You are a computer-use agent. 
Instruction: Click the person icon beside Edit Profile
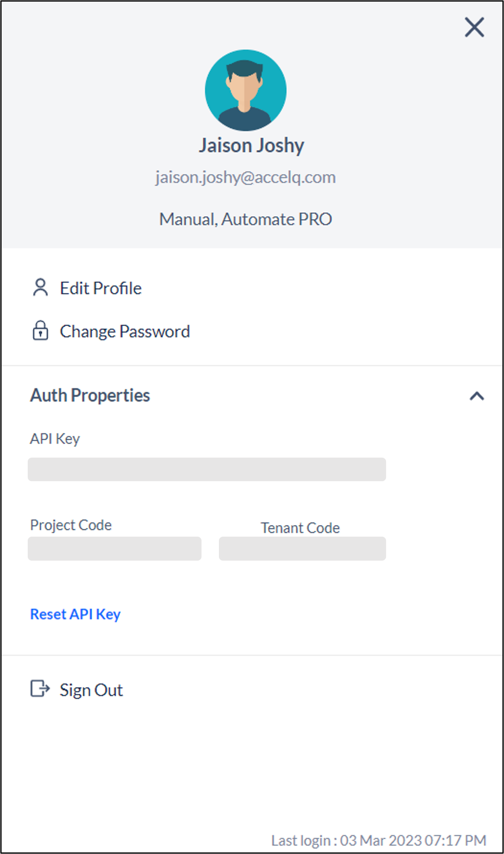(41, 288)
